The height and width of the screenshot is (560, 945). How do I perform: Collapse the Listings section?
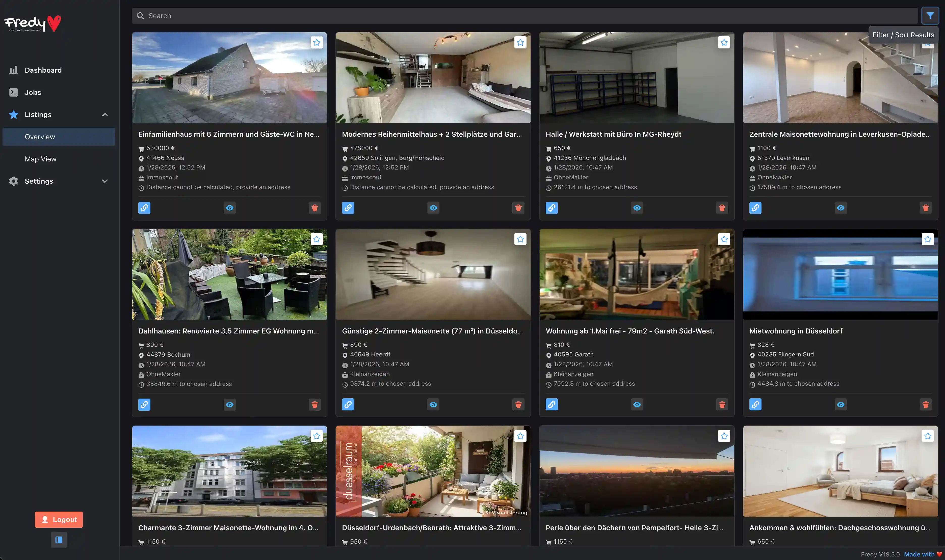[x=105, y=114]
